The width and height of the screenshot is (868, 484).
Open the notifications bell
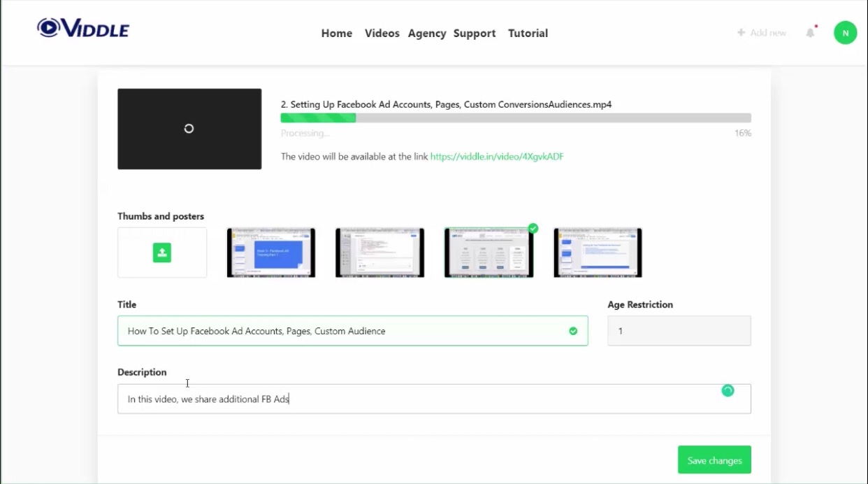pyautogui.click(x=811, y=32)
